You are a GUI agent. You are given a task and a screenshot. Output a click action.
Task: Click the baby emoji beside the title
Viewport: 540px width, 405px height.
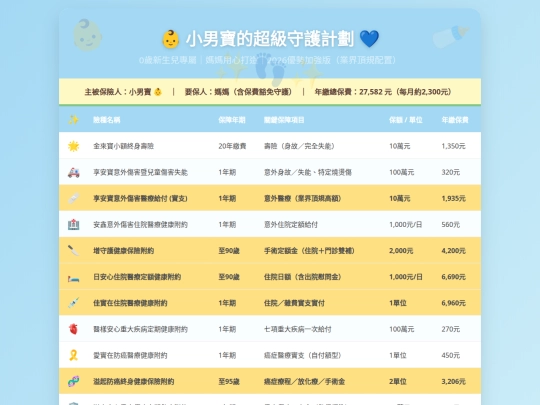click(170, 39)
